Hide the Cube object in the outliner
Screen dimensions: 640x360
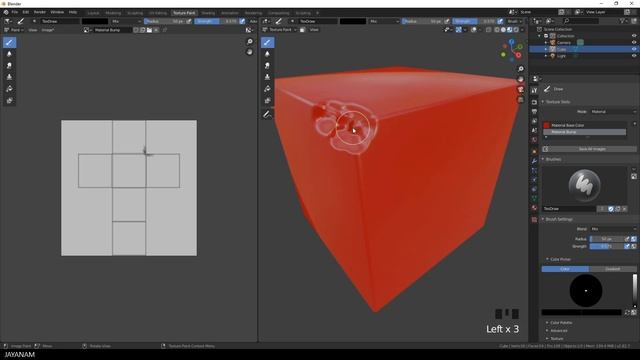tap(634, 49)
